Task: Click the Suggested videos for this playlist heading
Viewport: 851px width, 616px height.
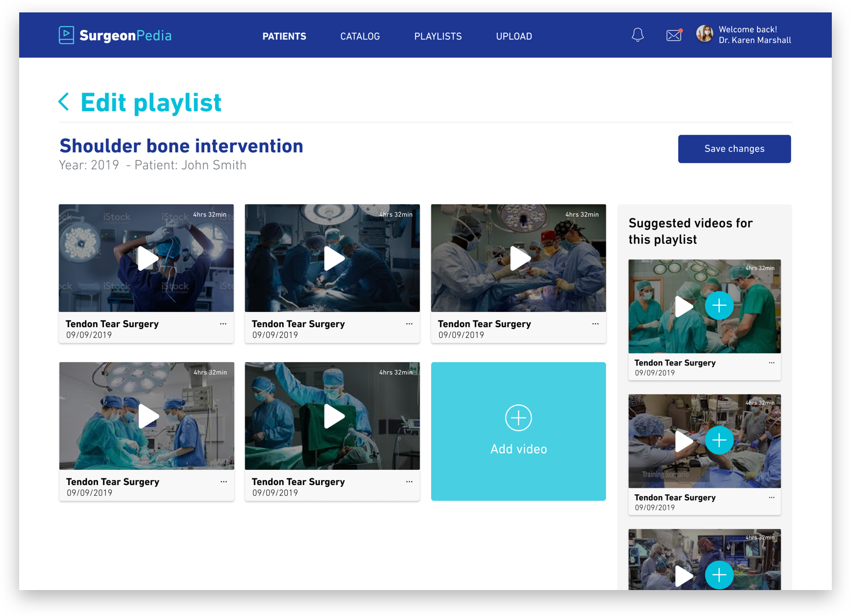Action: [691, 231]
